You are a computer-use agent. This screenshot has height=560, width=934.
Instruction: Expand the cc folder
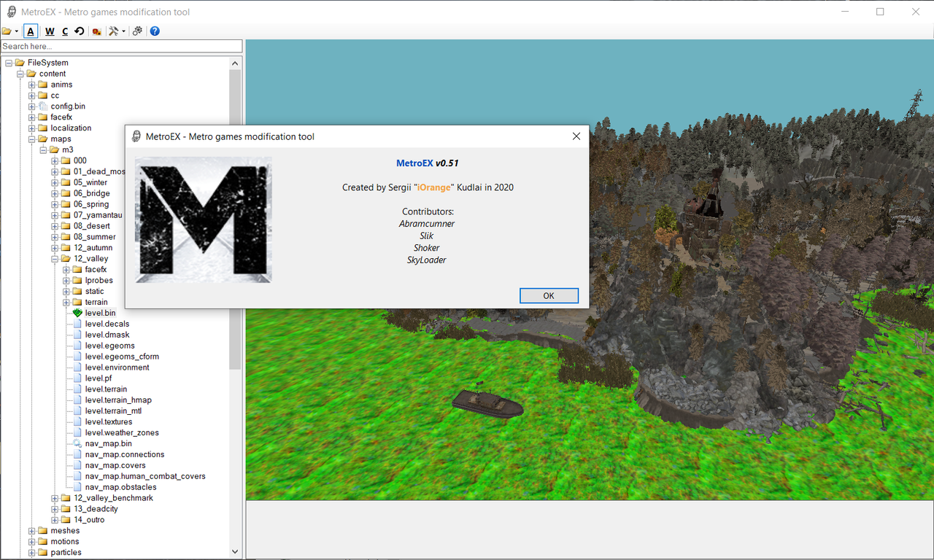pos(32,96)
